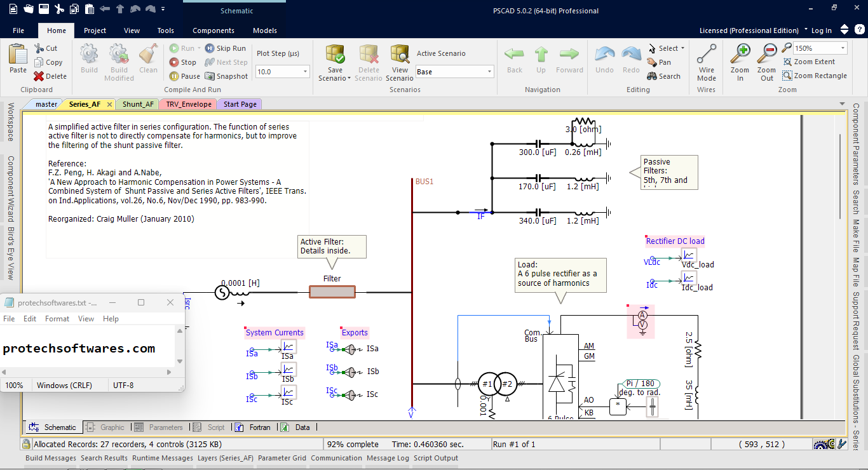Click Copy in the Clipboard group
Image resolution: width=868 pixels, height=470 pixels.
pyautogui.click(x=48, y=62)
